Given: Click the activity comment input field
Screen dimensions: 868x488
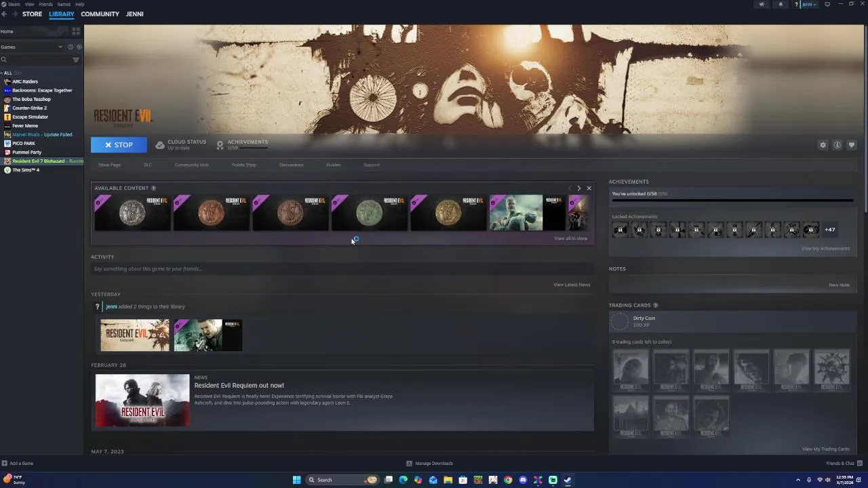Looking at the screenshot, I should coord(342,269).
